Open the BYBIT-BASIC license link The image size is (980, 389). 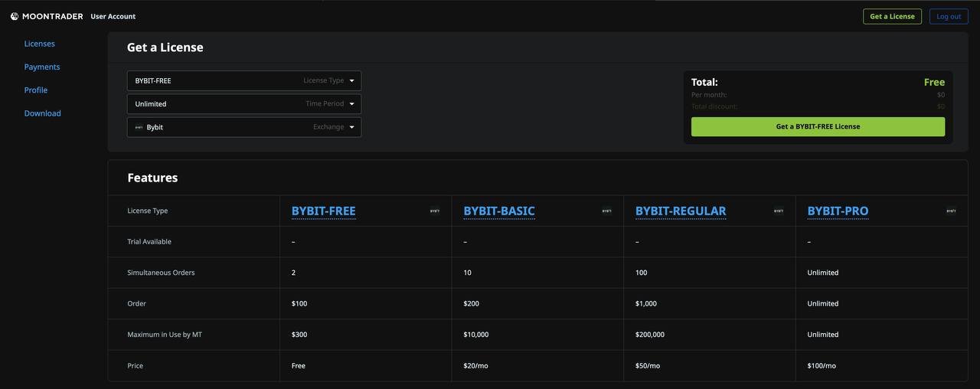coord(499,211)
